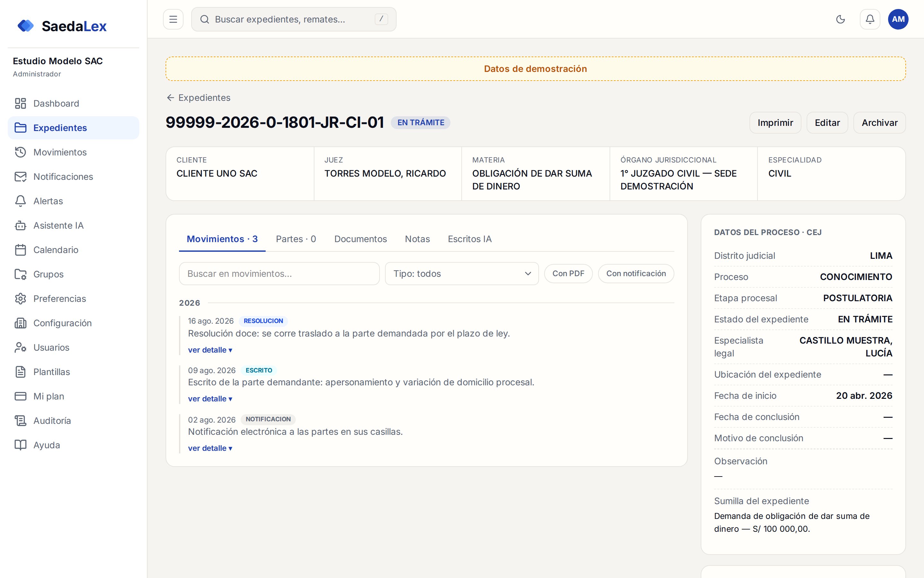Click the 02 ago. 2026 date
This screenshot has height=578, width=924.
211,420
